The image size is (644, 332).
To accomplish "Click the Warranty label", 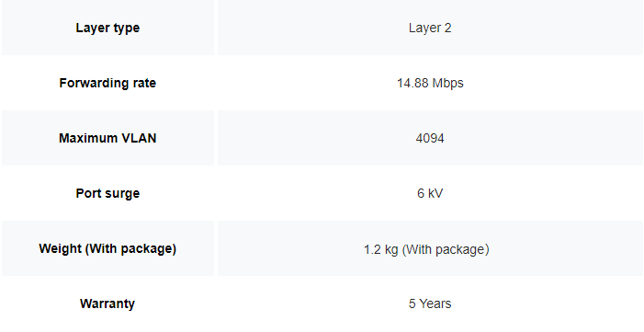I will (x=107, y=303).
